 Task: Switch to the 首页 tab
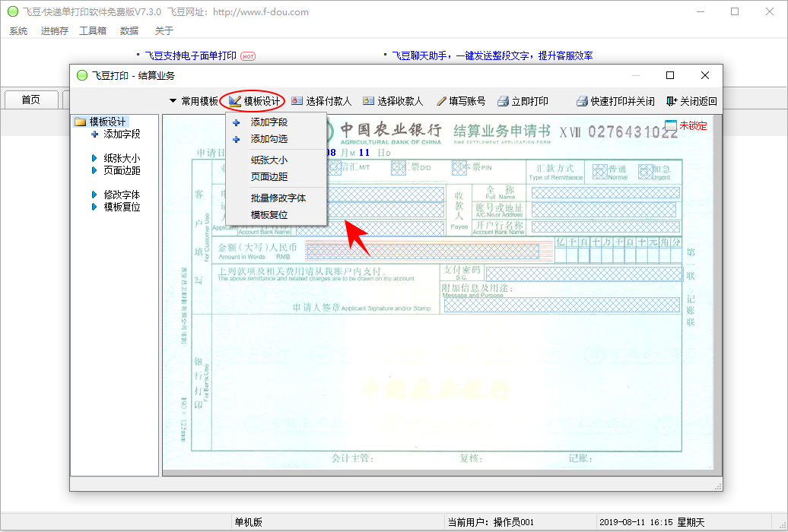(x=30, y=100)
